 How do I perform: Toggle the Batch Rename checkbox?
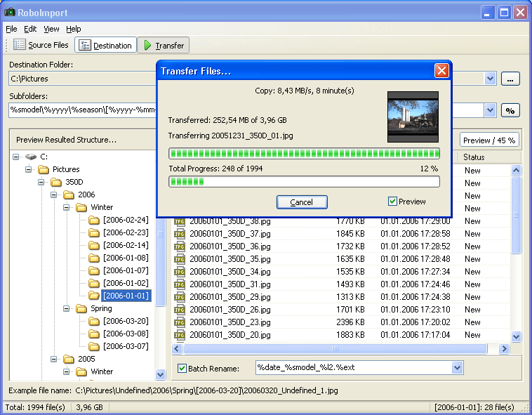[x=182, y=368]
